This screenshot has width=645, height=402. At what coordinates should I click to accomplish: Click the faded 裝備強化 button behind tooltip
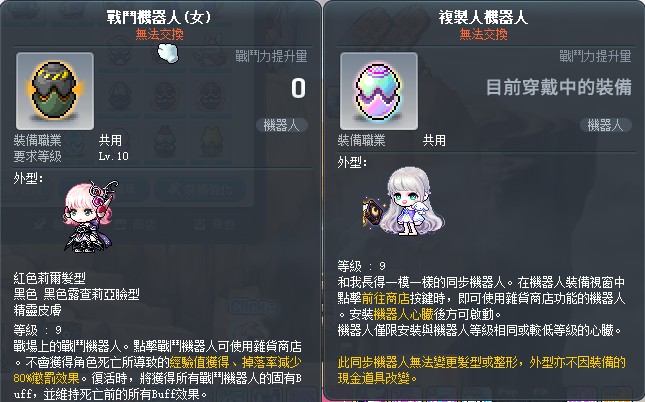(x=201, y=190)
